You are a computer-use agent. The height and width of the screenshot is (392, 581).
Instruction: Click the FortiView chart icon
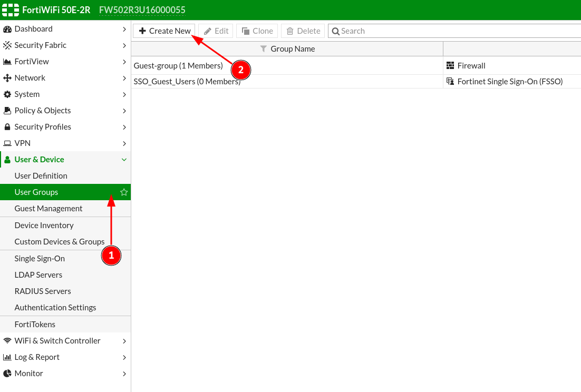point(7,62)
